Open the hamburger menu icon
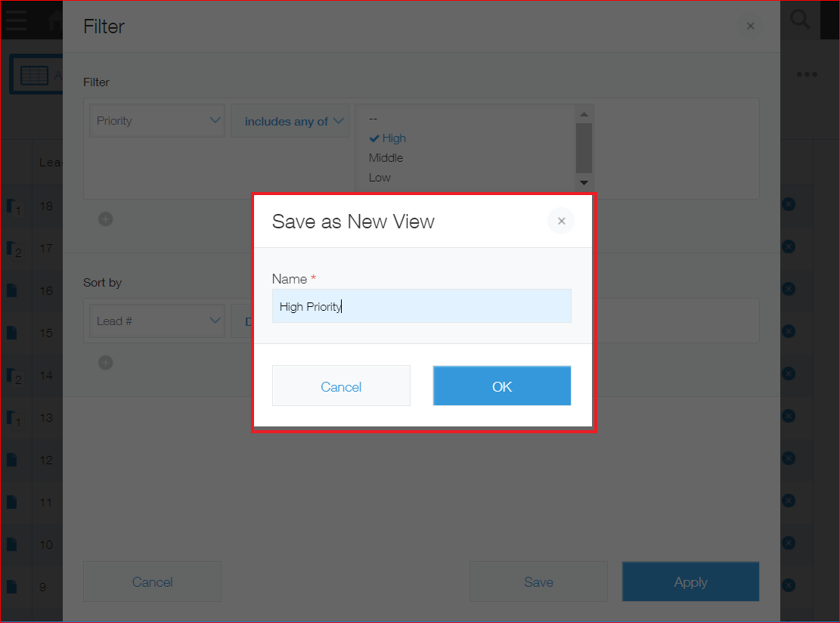The width and height of the screenshot is (840, 623). [16, 20]
